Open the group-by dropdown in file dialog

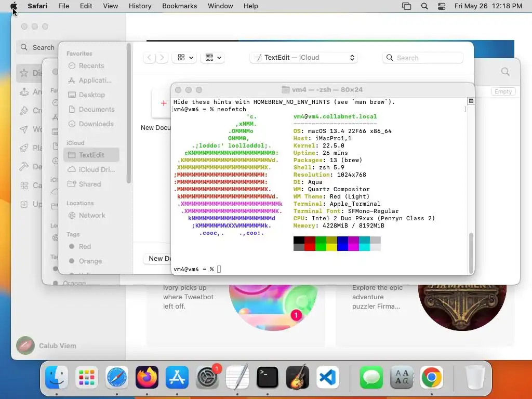(x=212, y=58)
